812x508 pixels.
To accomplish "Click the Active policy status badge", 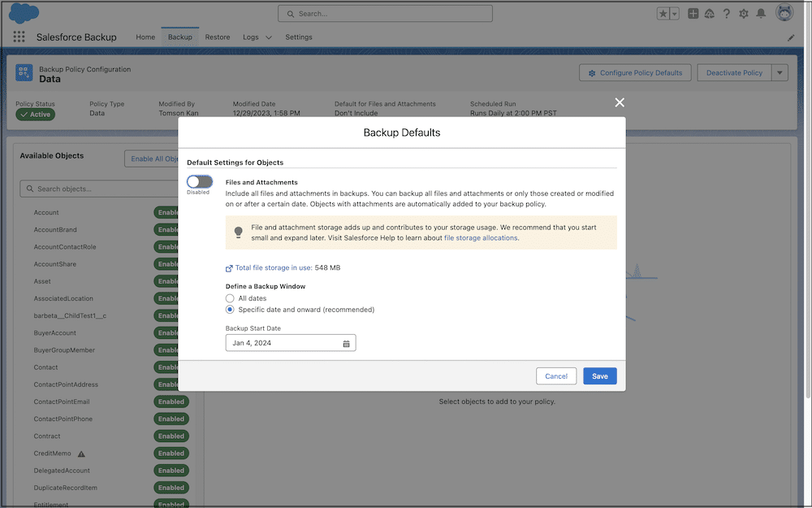I will click(x=35, y=115).
